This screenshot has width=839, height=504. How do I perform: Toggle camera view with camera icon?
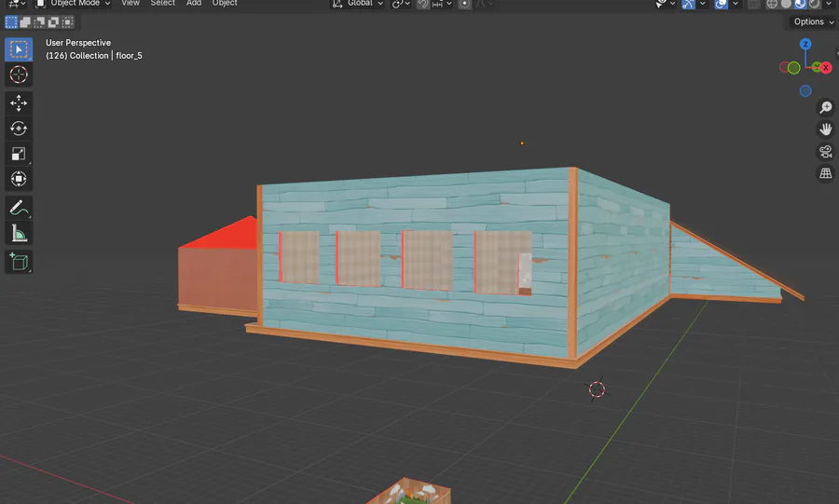click(x=826, y=152)
